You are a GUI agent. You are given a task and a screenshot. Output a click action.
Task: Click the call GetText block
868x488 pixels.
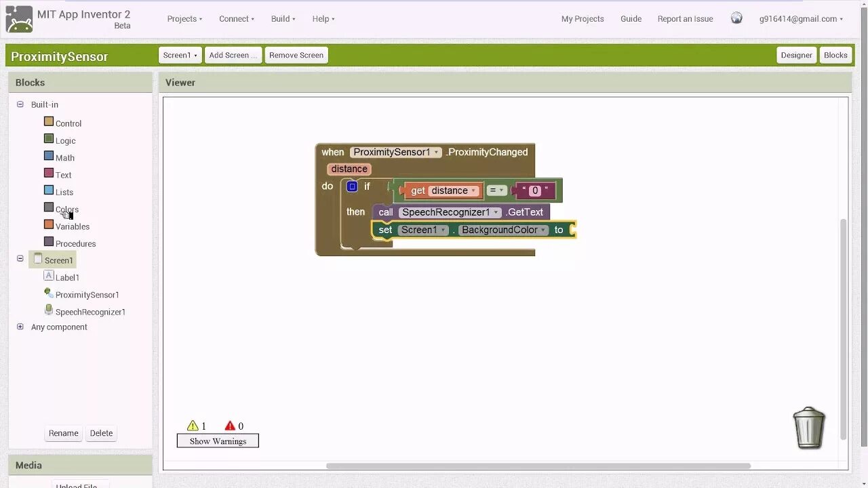pos(461,212)
